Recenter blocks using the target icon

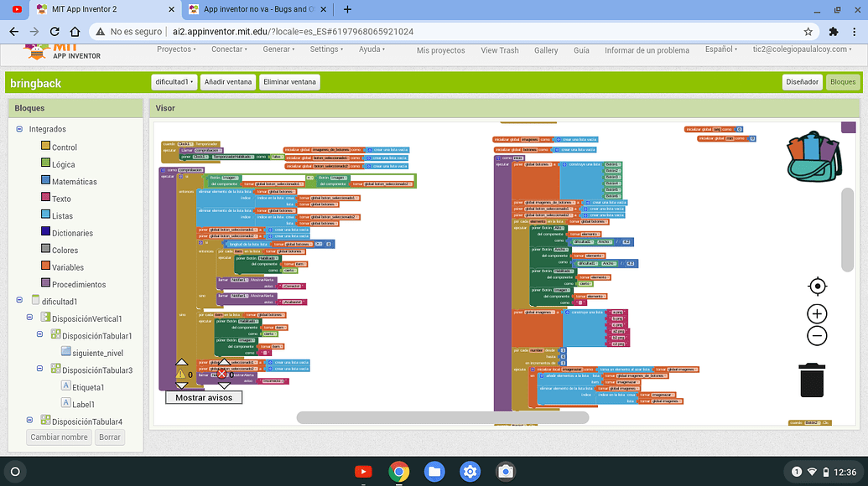pyautogui.click(x=817, y=286)
